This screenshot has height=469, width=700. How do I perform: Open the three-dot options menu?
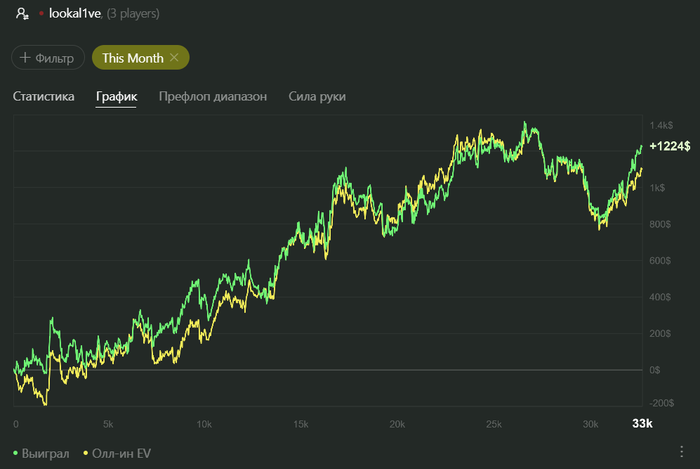point(681,452)
